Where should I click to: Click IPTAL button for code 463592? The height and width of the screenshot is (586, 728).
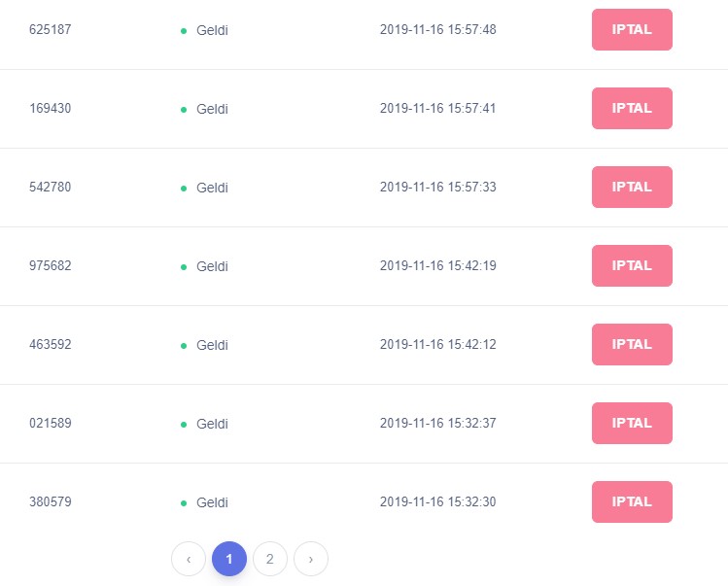pos(632,345)
